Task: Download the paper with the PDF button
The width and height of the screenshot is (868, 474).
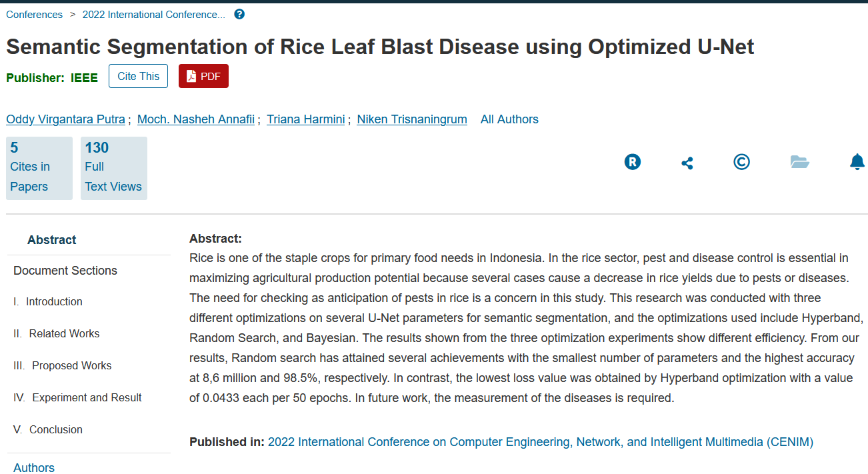Action: coord(203,76)
